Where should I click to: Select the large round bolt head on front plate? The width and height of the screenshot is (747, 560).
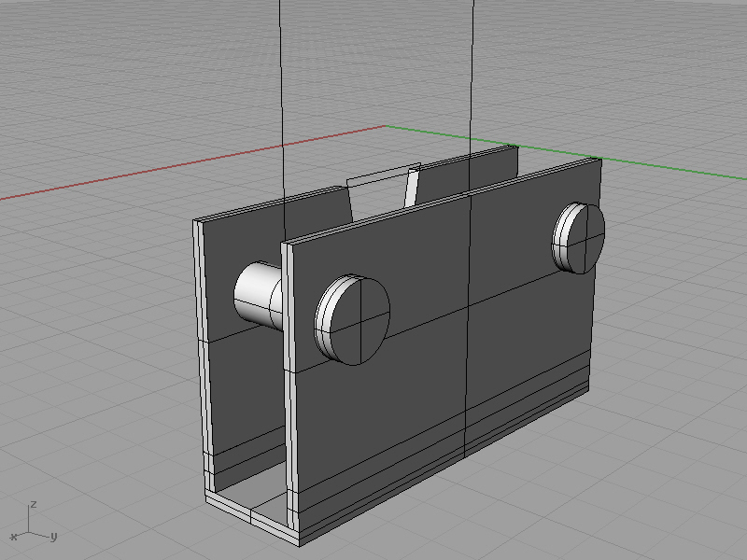click(x=353, y=319)
